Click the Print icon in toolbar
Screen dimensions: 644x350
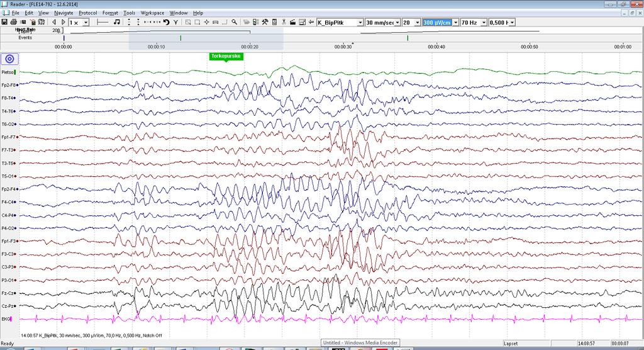pos(14,22)
